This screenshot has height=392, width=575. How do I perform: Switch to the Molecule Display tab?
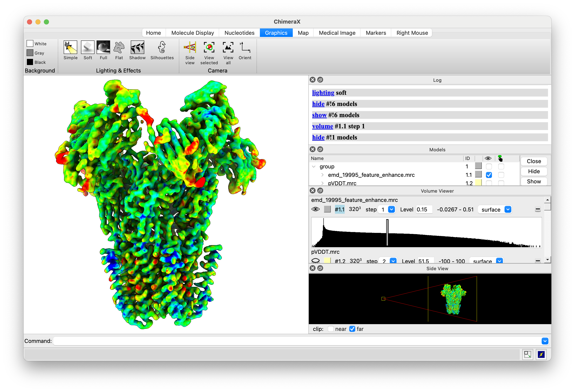click(x=193, y=33)
